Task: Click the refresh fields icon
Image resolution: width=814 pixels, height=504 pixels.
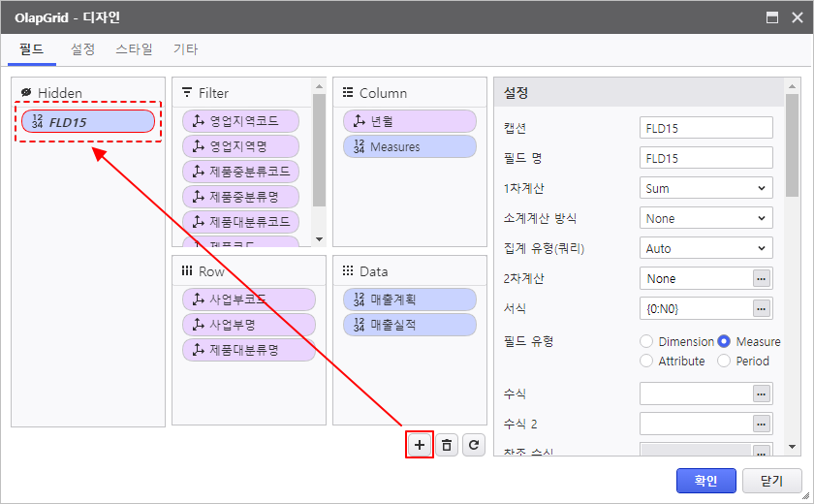Action: point(474,445)
